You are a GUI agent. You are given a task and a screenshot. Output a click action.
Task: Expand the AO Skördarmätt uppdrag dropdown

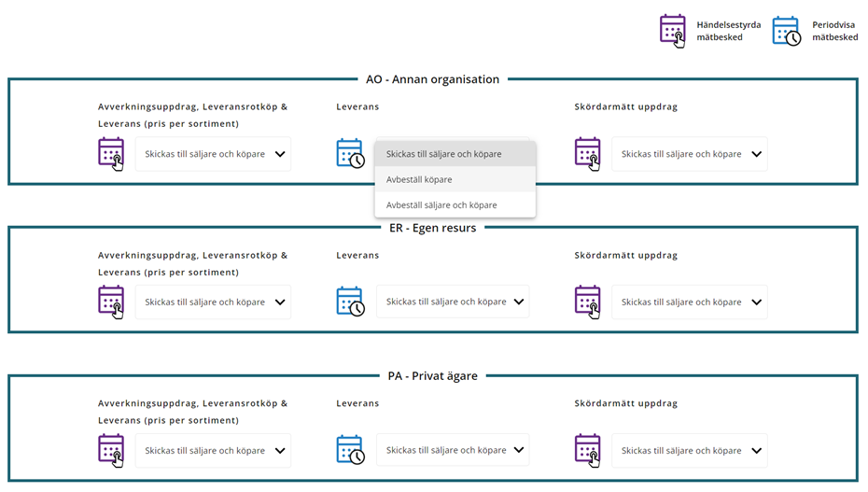point(689,154)
